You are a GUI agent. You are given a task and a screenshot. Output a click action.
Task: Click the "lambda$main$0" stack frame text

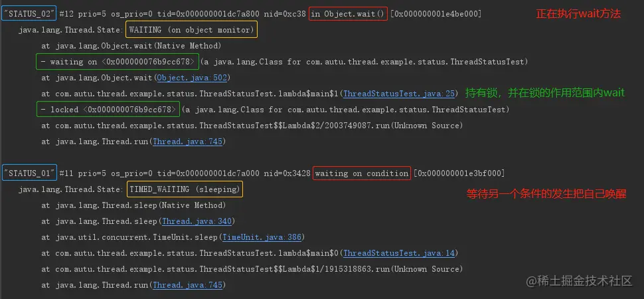309,253
